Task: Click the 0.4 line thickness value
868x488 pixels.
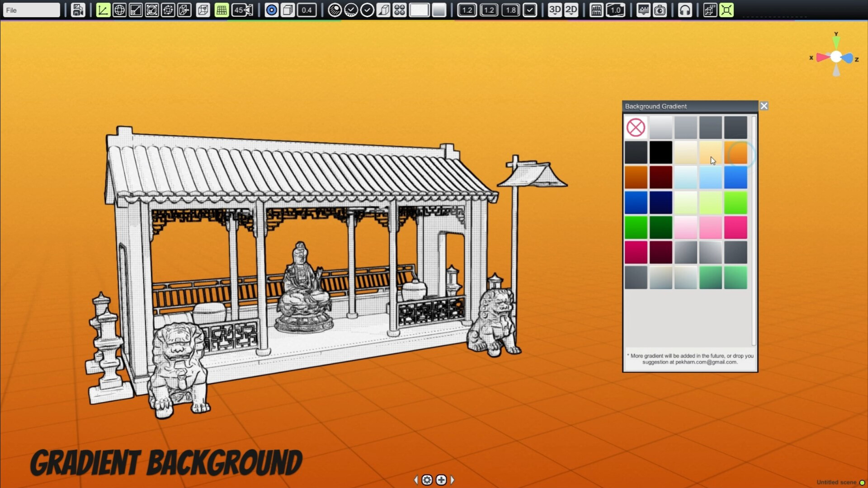Action: pyautogui.click(x=307, y=10)
